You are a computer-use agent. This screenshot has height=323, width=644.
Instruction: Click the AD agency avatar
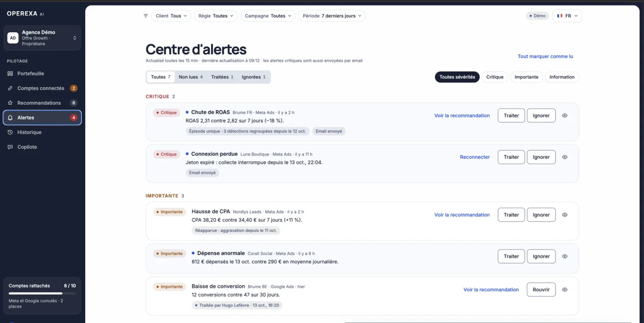pyautogui.click(x=13, y=38)
